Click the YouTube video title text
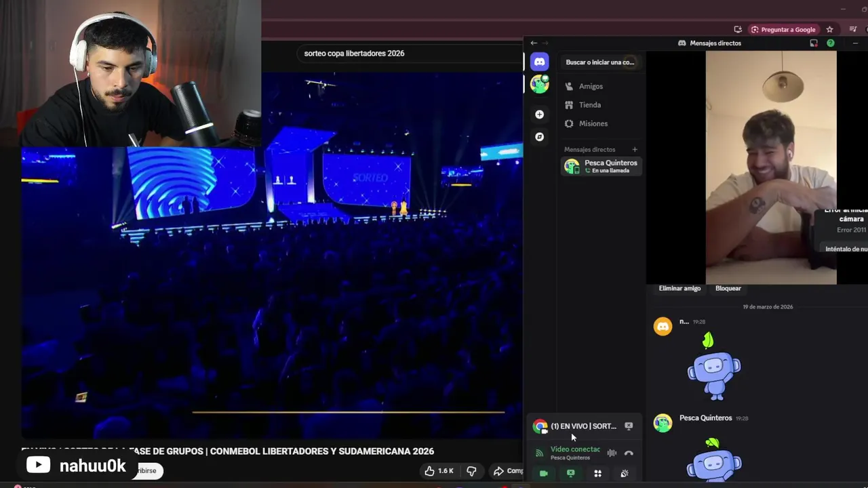 228,451
